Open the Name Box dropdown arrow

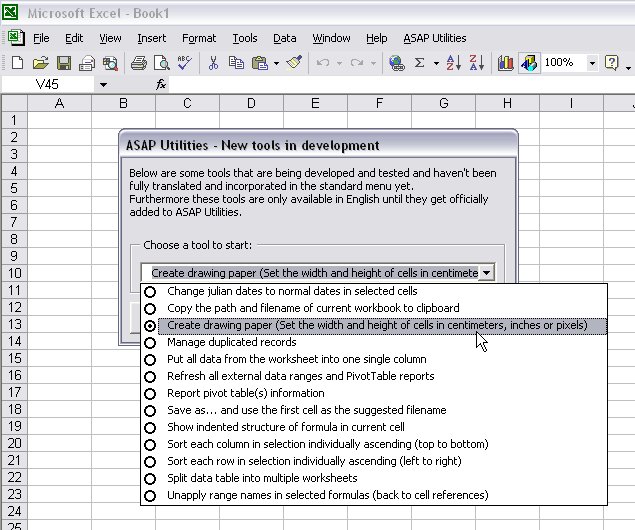[x=103, y=85]
